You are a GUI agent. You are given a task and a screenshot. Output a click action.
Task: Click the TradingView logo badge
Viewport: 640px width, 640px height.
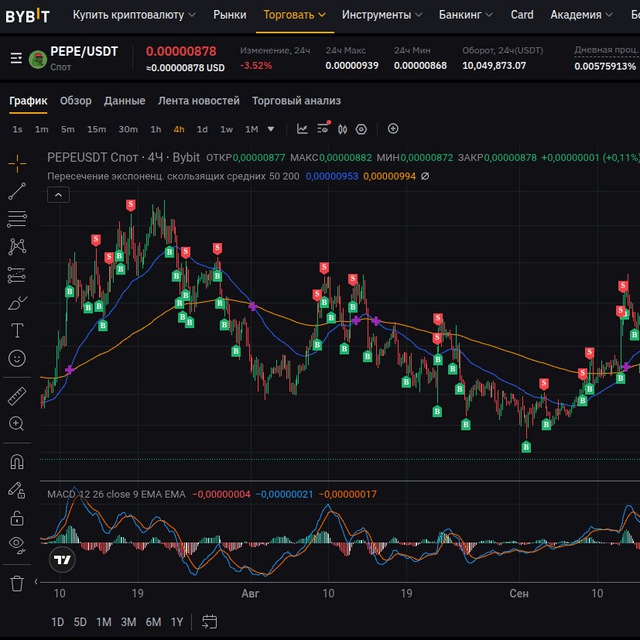click(x=62, y=559)
